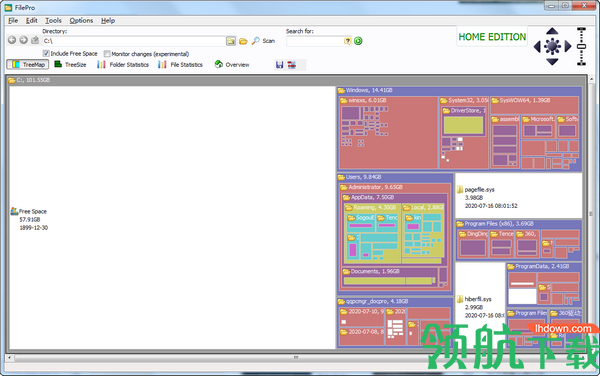Open the browse folder icon
Viewport: 600px width, 376px height.
(243, 41)
